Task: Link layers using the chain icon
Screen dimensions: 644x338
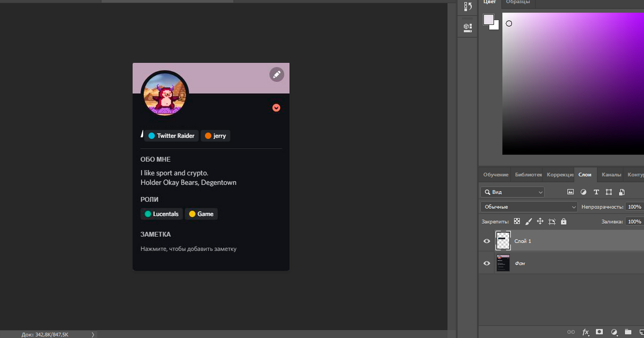Action: coord(571,332)
